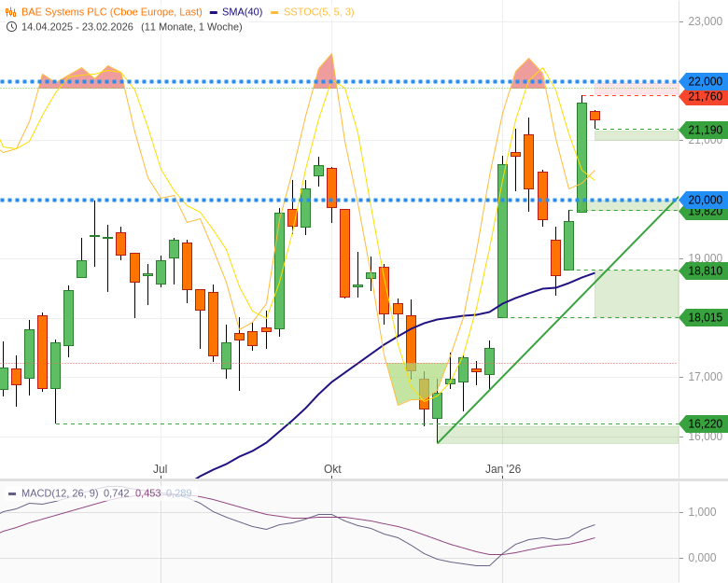Viewport: 728px width, 583px height.
Task: Click the MACD signal value 0,453
Action: click(147, 493)
